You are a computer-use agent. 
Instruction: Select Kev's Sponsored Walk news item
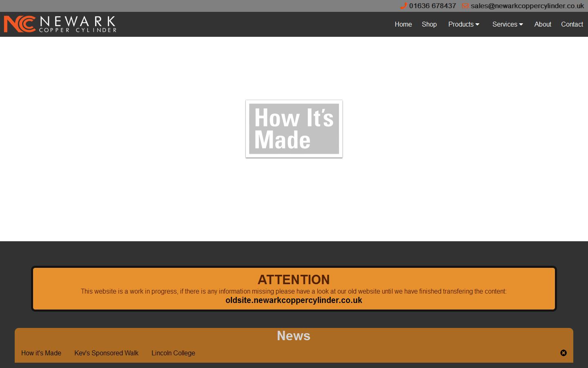tap(106, 353)
